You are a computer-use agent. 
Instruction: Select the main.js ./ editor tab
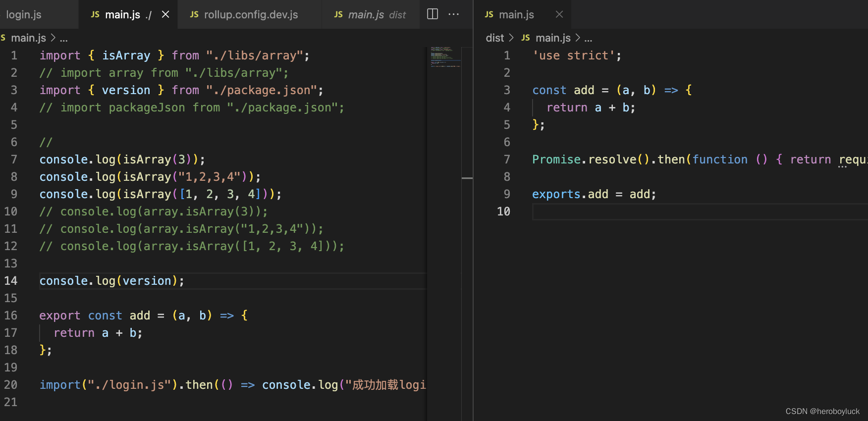coord(128,14)
